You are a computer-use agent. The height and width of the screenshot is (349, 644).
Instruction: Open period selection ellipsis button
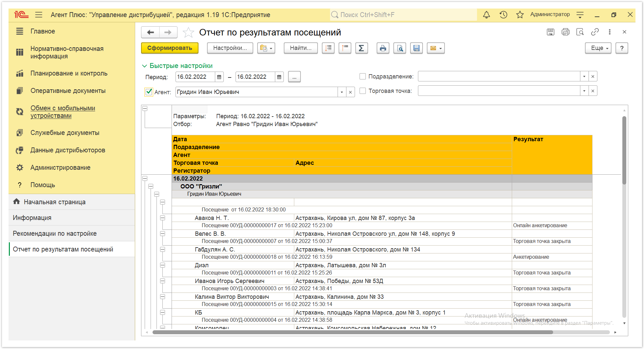coord(294,77)
